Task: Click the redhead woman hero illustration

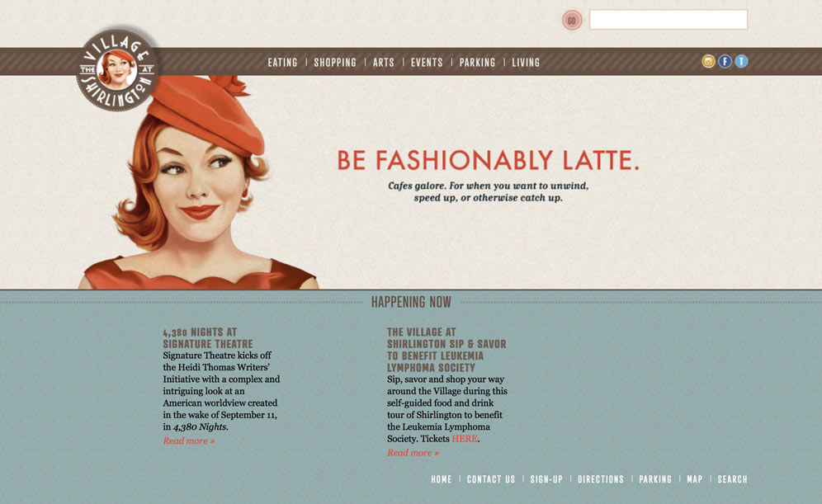Action: click(199, 183)
